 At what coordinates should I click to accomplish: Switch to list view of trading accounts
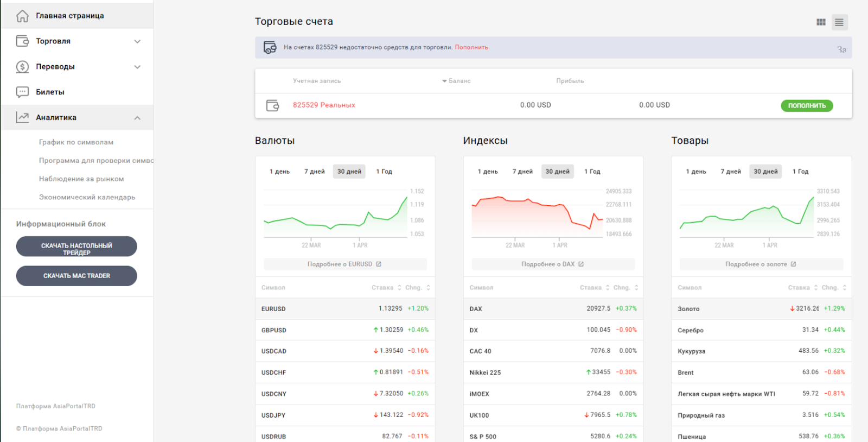click(x=839, y=22)
